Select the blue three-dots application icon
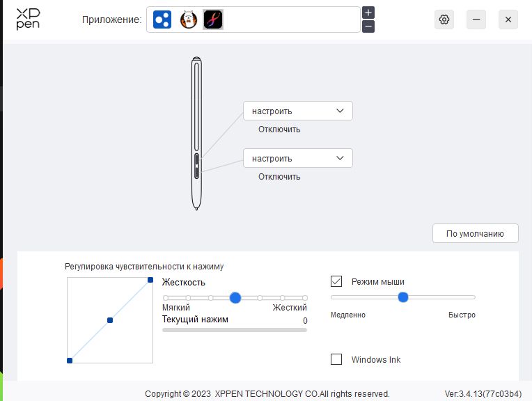The image size is (532, 401). click(x=162, y=19)
